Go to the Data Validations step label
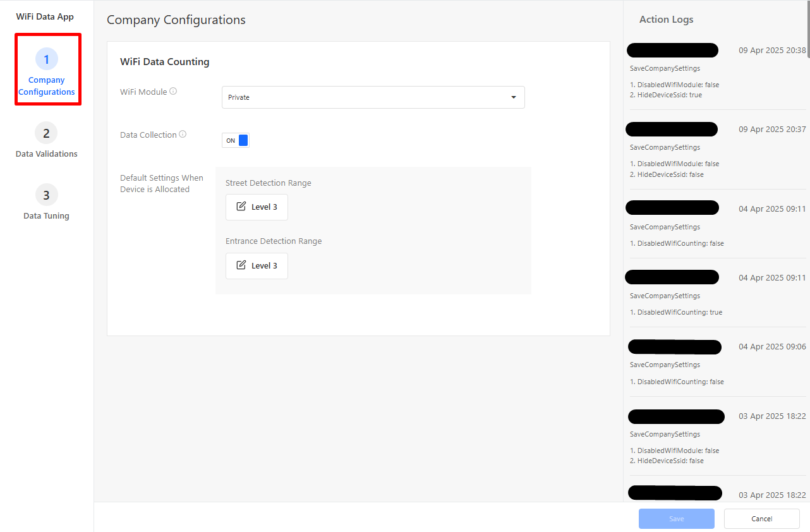The height and width of the screenshot is (532, 810). [x=47, y=154]
